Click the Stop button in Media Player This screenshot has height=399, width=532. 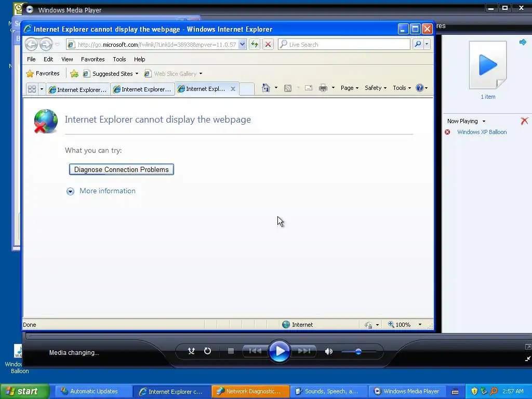pyautogui.click(x=231, y=351)
